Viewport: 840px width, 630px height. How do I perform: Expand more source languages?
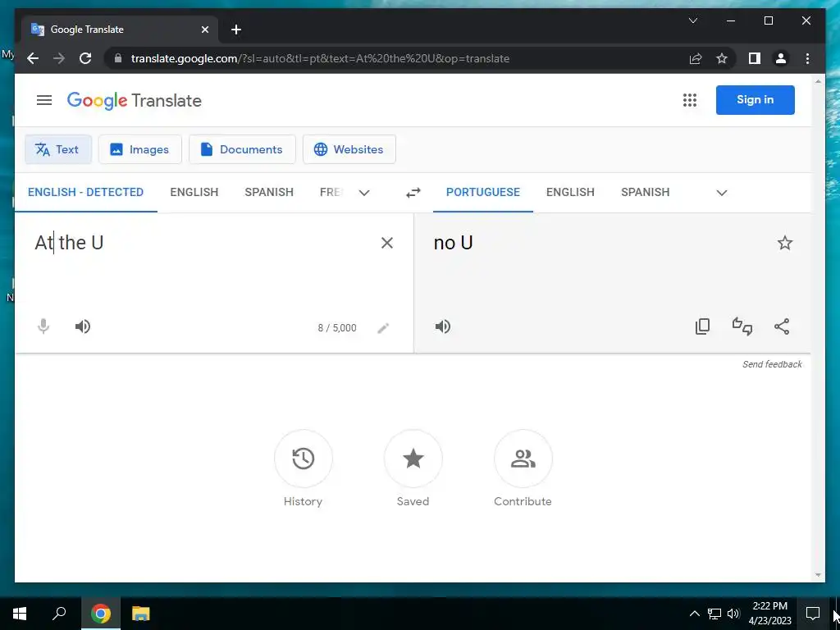[363, 192]
